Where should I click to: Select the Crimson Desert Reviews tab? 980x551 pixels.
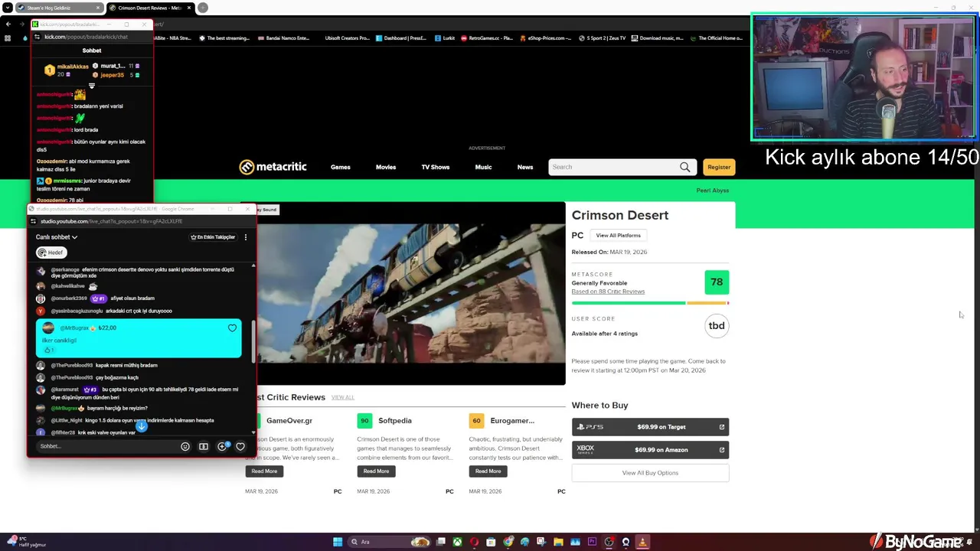coord(150,8)
